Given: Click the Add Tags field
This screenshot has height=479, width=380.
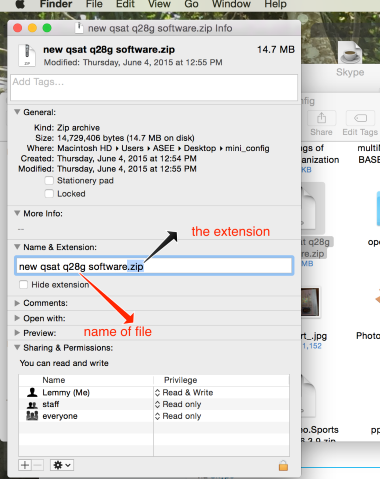Looking at the screenshot, I should [x=154, y=87].
